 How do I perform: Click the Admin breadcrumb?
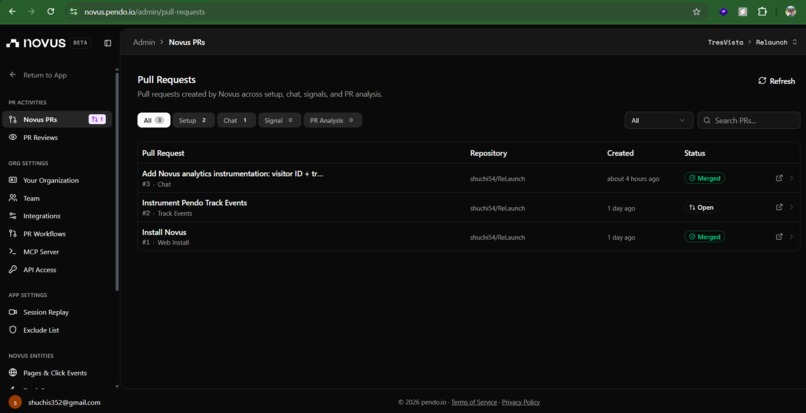pyautogui.click(x=143, y=42)
